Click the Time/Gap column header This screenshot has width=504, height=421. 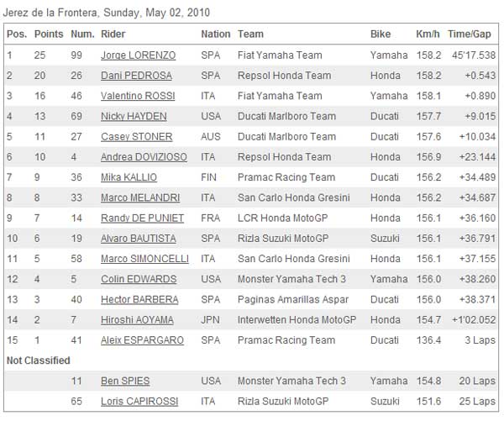(x=470, y=34)
